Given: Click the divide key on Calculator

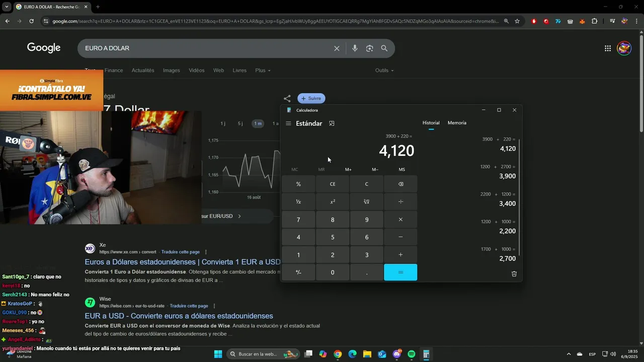Looking at the screenshot, I should point(400,202).
